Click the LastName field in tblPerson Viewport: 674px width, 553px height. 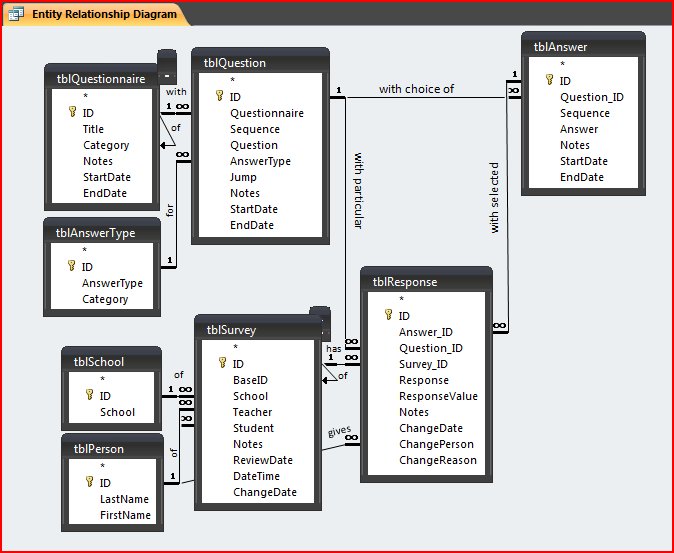click(124, 499)
